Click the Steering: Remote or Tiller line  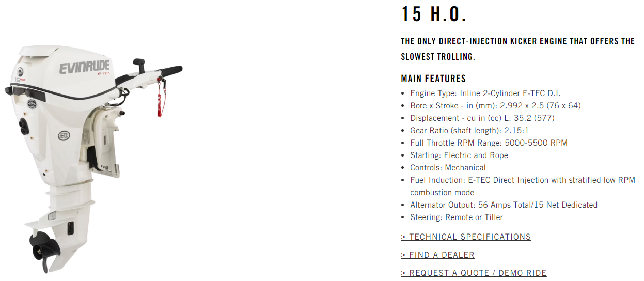457,217
